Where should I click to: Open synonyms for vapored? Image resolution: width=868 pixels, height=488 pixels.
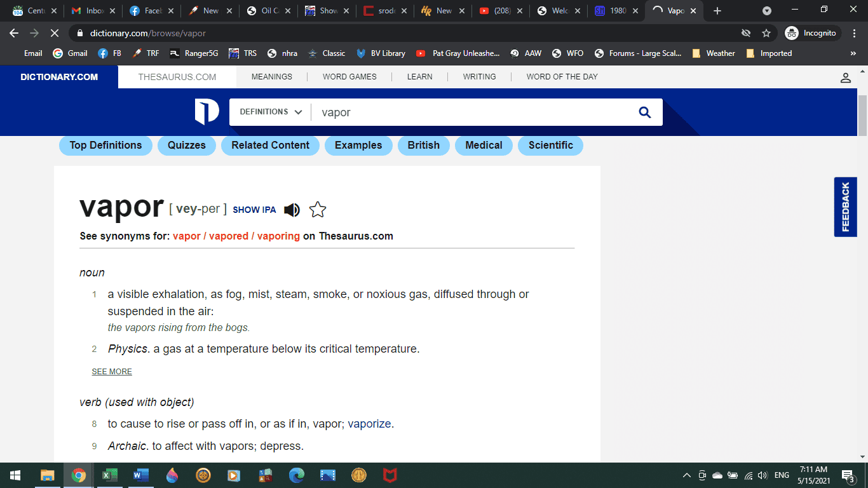click(229, 236)
